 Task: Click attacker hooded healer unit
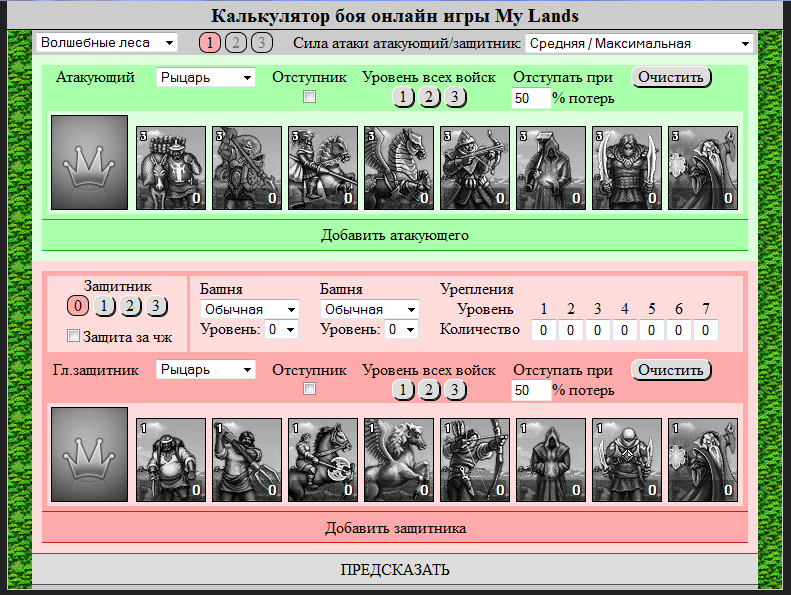tap(551, 168)
